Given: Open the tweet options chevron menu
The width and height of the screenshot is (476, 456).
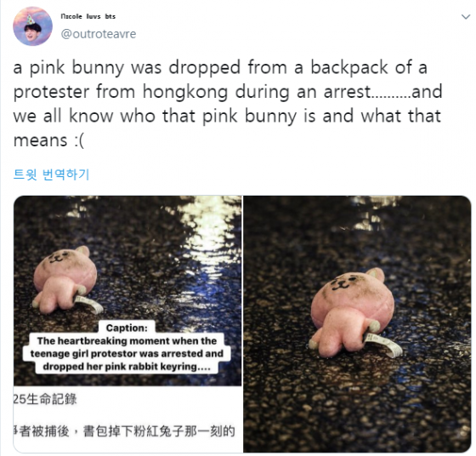Looking at the screenshot, I should (x=466, y=17).
